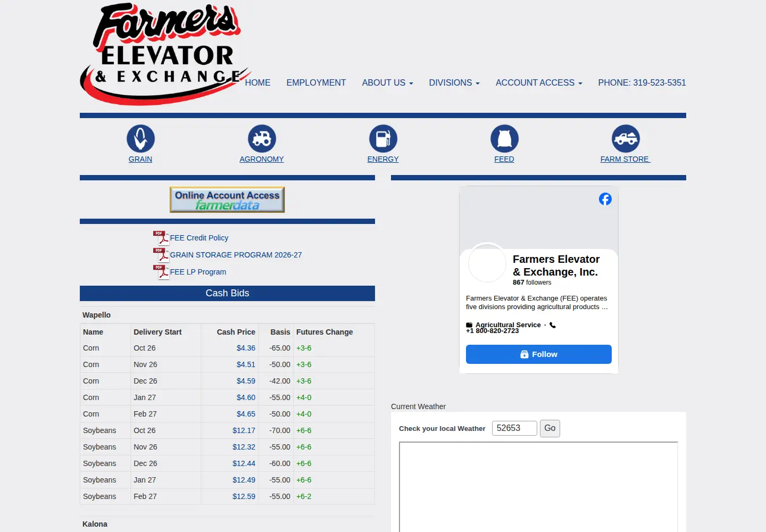Screen dimensions: 766x532
Task: Open Online Account Access farmerdata banner
Action: [227, 199]
